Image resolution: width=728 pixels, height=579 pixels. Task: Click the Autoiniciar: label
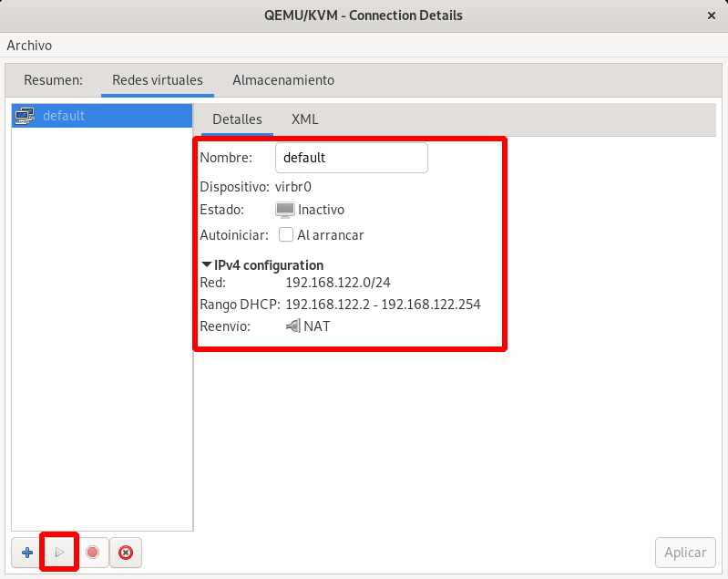[x=234, y=235]
